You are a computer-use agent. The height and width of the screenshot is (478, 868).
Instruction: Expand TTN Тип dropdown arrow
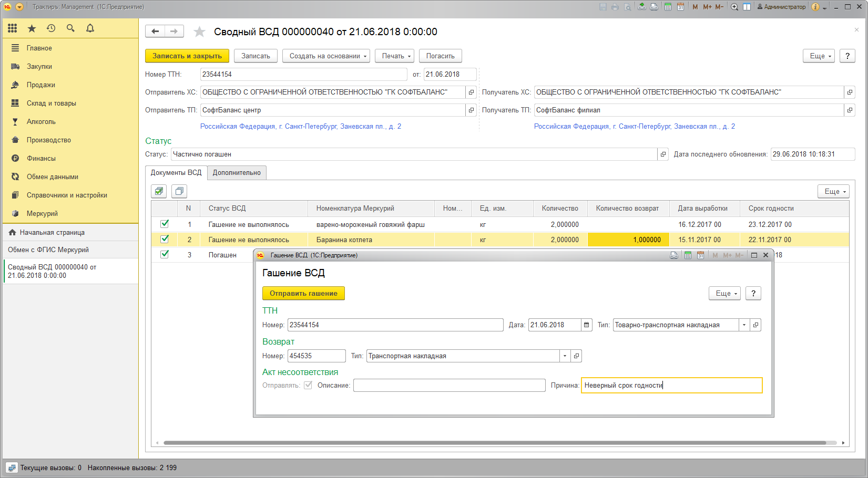point(744,325)
